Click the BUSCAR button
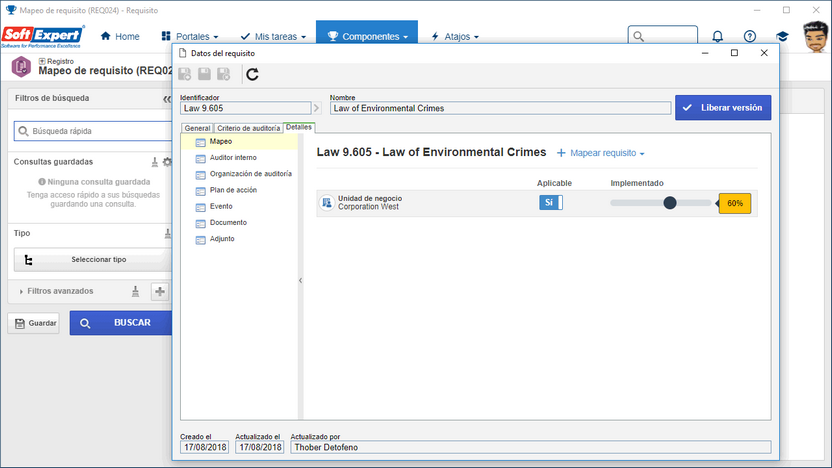This screenshot has height=468, width=832. point(121,323)
